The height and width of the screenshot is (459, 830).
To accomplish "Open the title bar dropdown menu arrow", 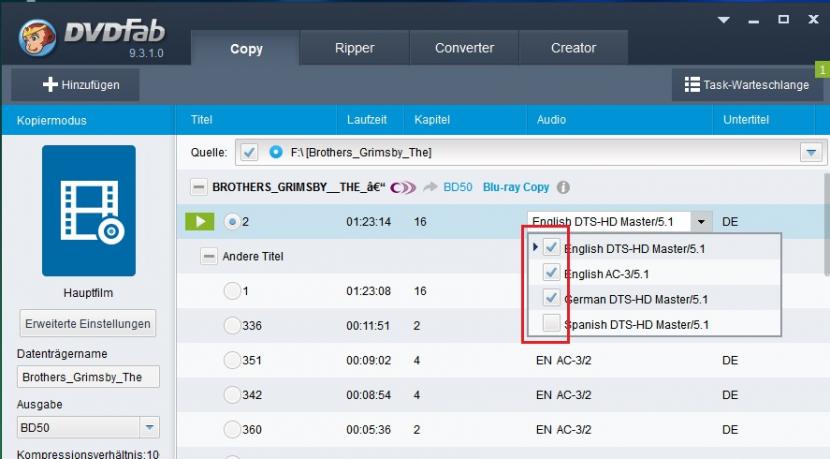I will tap(724, 19).
